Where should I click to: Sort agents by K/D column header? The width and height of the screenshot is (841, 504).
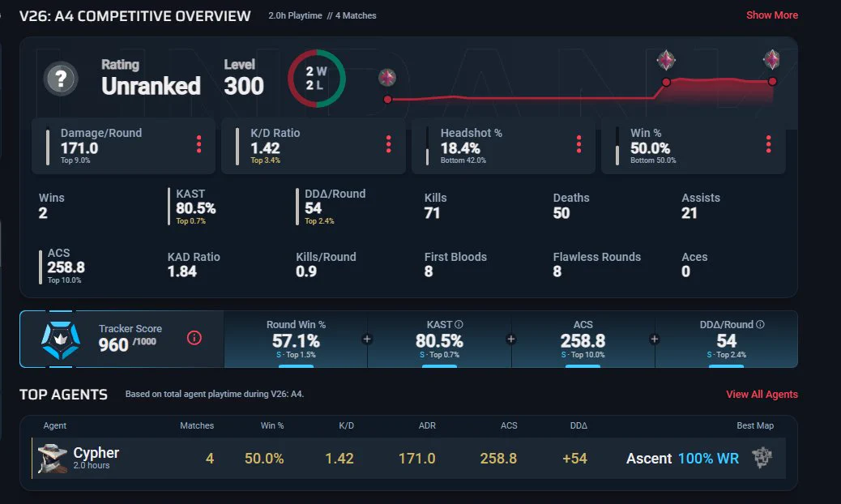click(x=347, y=425)
